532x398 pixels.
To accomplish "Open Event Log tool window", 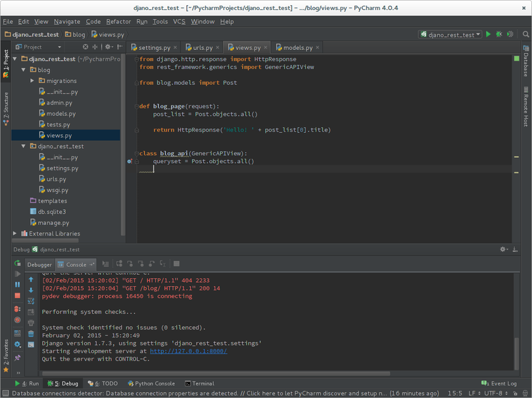I will tap(498, 384).
